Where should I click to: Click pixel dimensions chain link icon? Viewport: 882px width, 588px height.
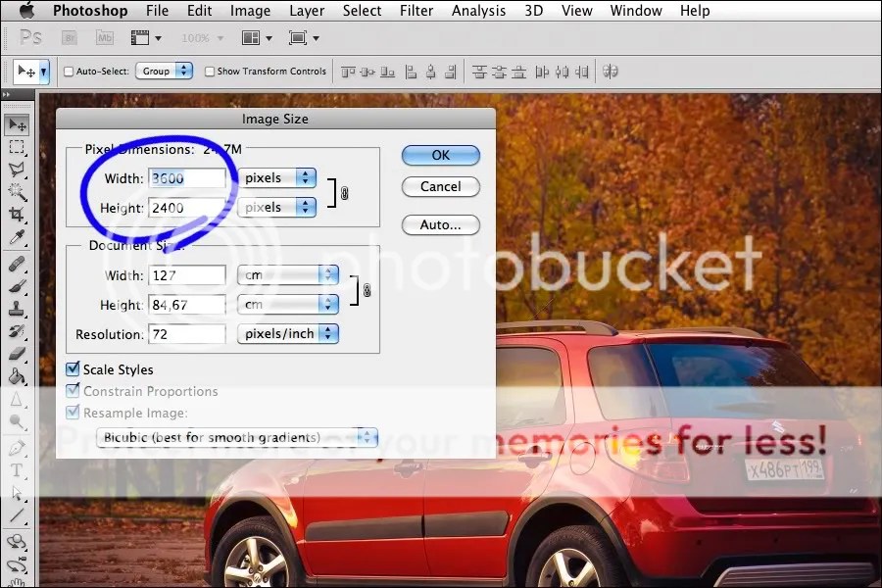344,193
